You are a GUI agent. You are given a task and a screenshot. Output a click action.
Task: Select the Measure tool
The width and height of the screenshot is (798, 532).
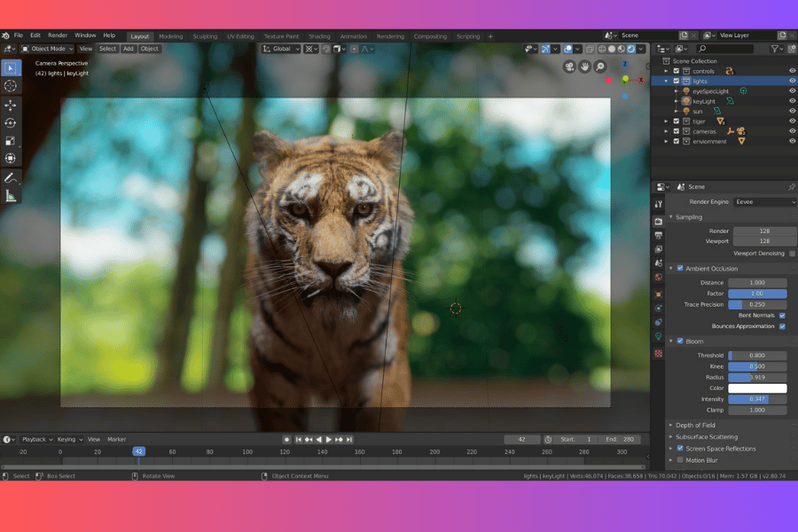(11, 196)
